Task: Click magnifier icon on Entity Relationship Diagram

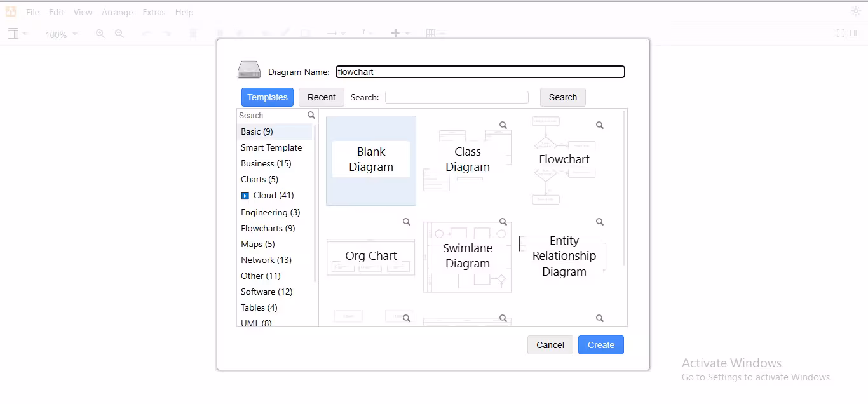Action: point(600,222)
